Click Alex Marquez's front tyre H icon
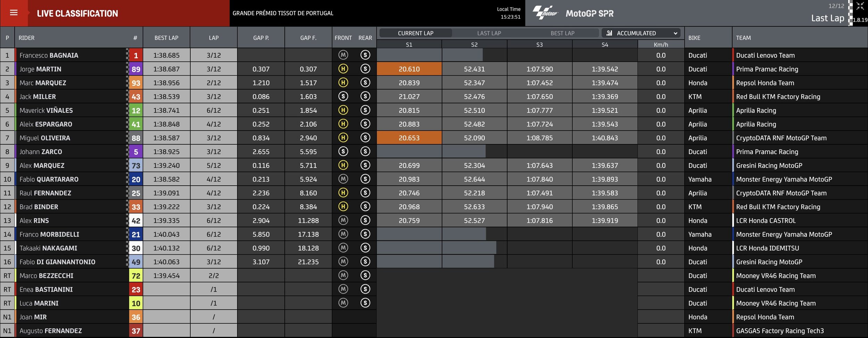 (343, 165)
